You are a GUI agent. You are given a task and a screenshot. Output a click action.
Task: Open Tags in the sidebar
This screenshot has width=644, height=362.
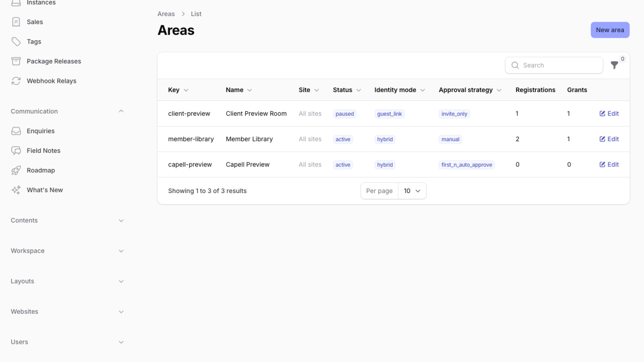click(34, 42)
